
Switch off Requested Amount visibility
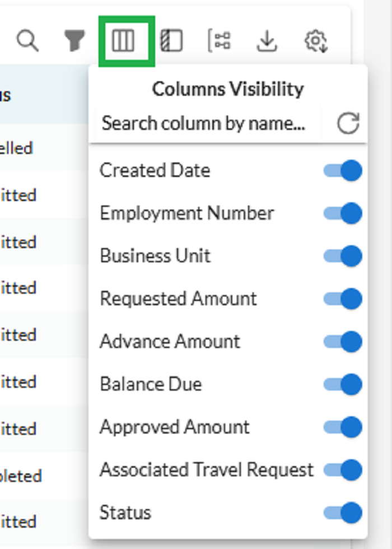coord(343,299)
